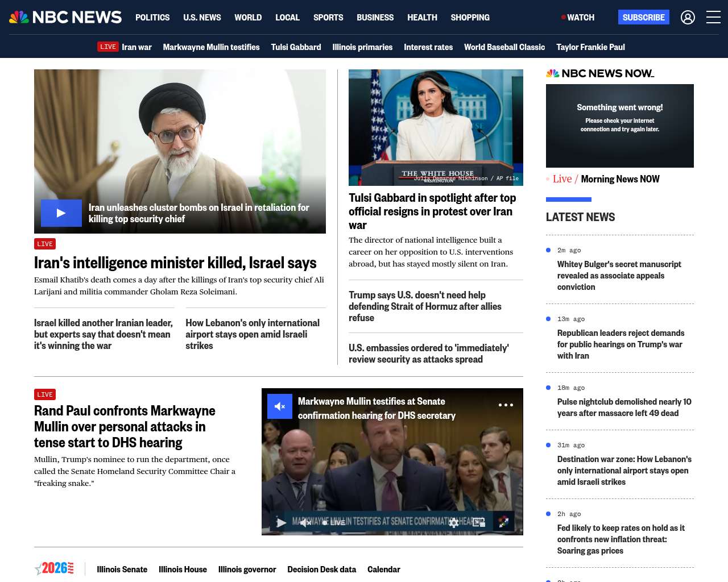
Task: Expand Mullin video to fullscreen
Action: 503,522
